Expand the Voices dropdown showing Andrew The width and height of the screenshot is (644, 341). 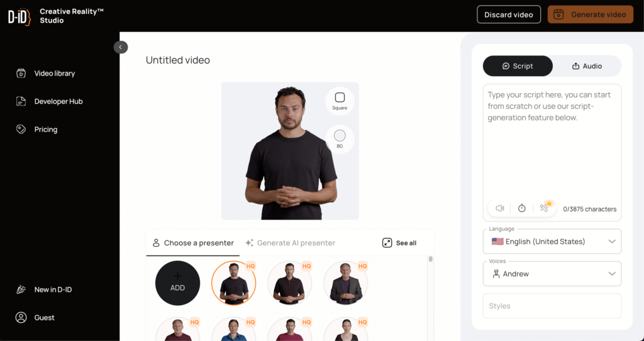coord(552,274)
